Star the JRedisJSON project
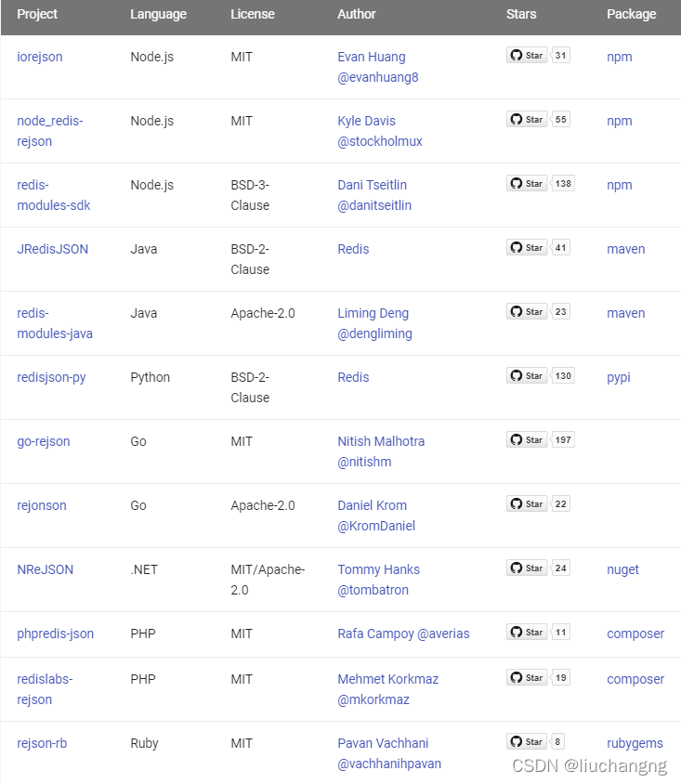The width and height of the screenshot is (681, 784). tap(527, 247)
